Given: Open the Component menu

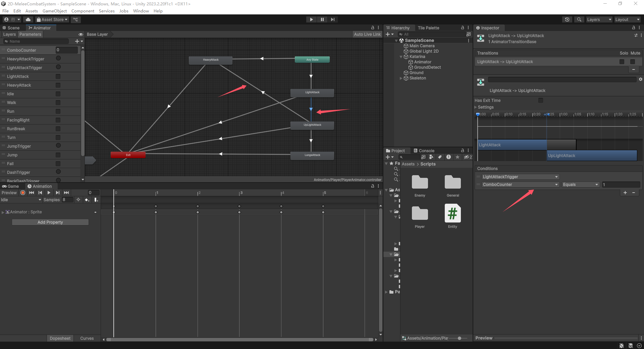Looking at the screenshot, I should (x=83, y=11).
